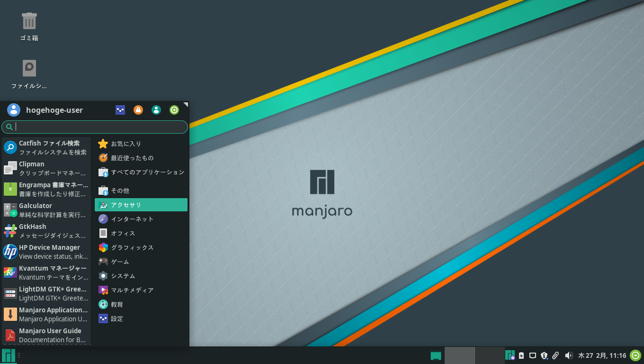This screenshot has height=364, width=644.
Task: Click the clock showing 木 27 2月, 11:16
Action: click(602, 355)
